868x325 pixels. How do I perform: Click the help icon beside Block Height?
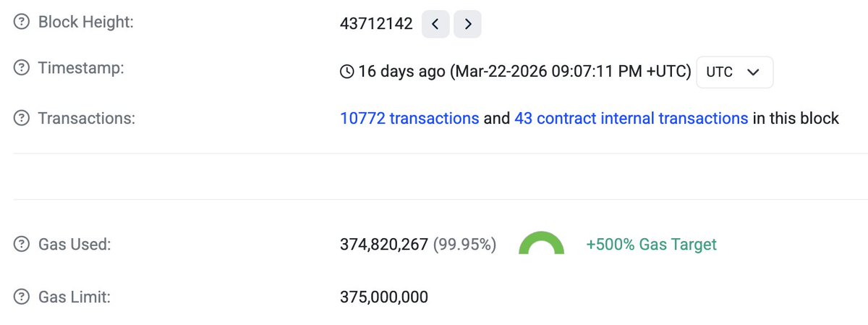coord(22,23)
